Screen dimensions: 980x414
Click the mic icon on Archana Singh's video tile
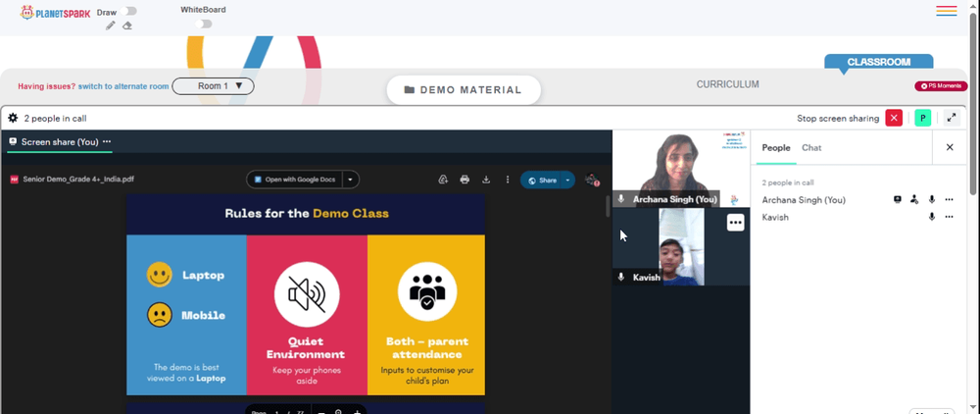620,199
